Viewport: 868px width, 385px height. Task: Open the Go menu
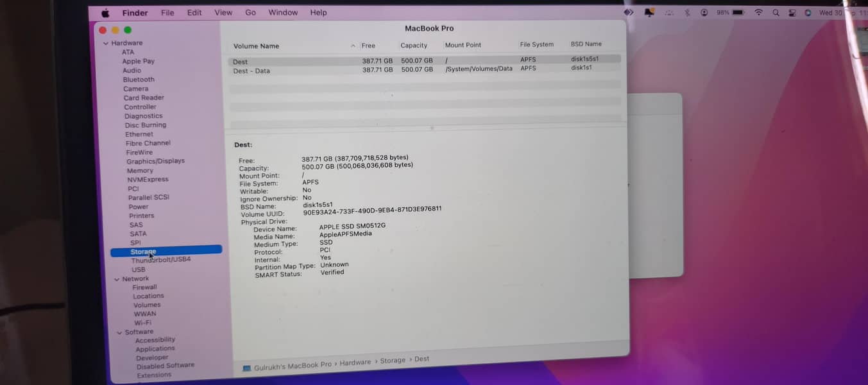coord(250,13)
